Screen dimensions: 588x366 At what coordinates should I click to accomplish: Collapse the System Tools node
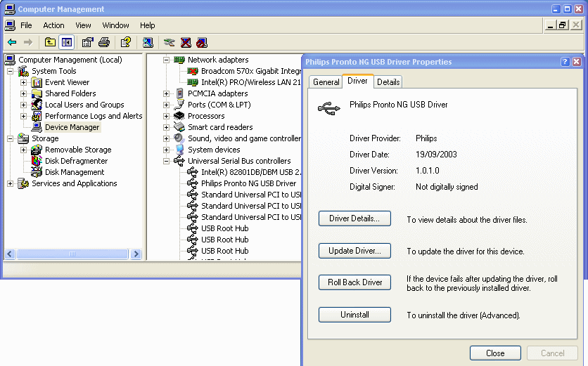10,71
